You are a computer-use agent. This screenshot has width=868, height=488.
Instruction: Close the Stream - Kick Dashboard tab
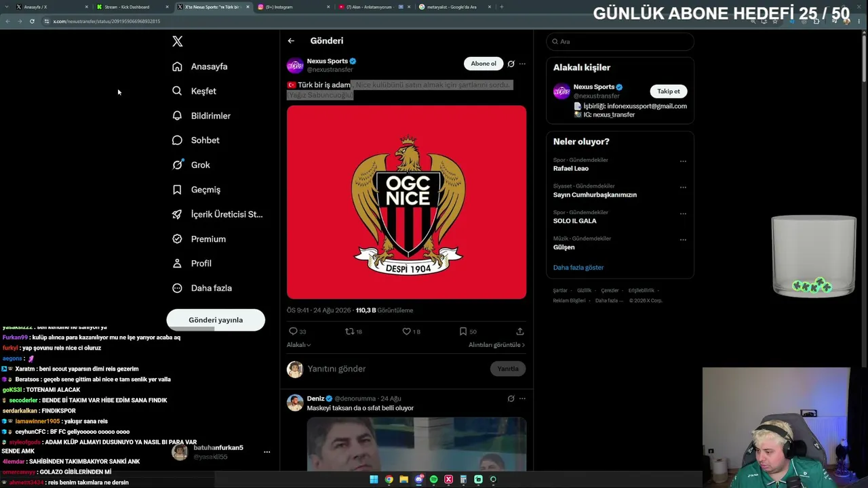tap(167, 7)
